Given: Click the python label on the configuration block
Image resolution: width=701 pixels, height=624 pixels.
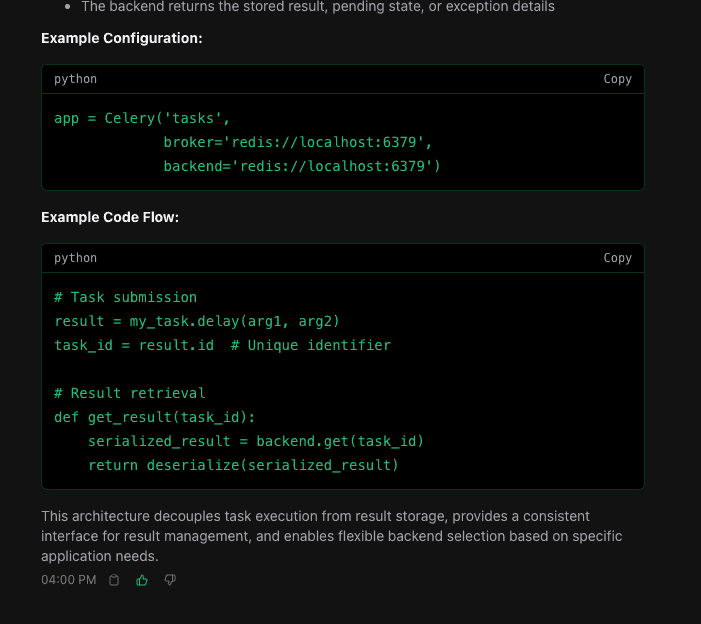Looking at the screenshot, I should [76, 79].
